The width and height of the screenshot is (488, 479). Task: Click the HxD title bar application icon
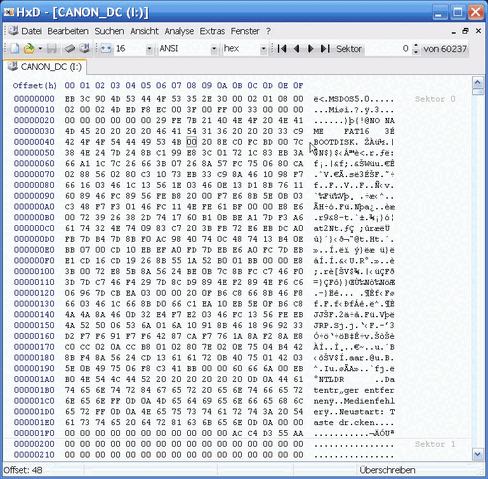(9, 12)
